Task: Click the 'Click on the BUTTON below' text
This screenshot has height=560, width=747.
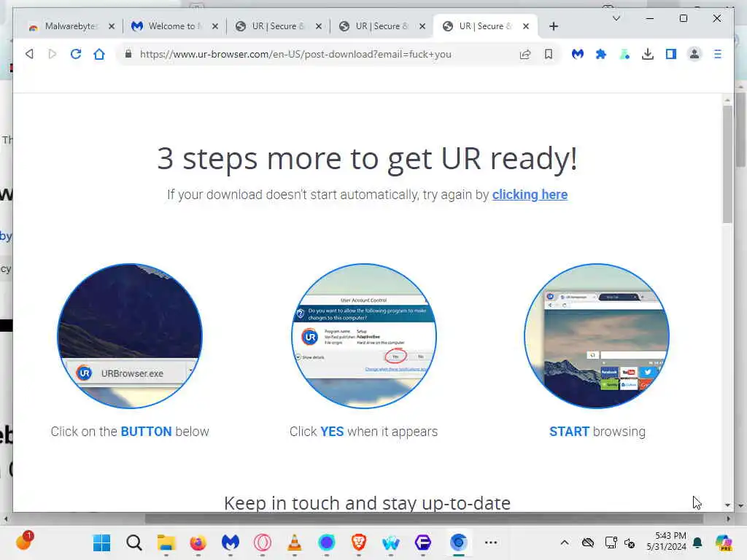Action: click(x=130, y=432)
